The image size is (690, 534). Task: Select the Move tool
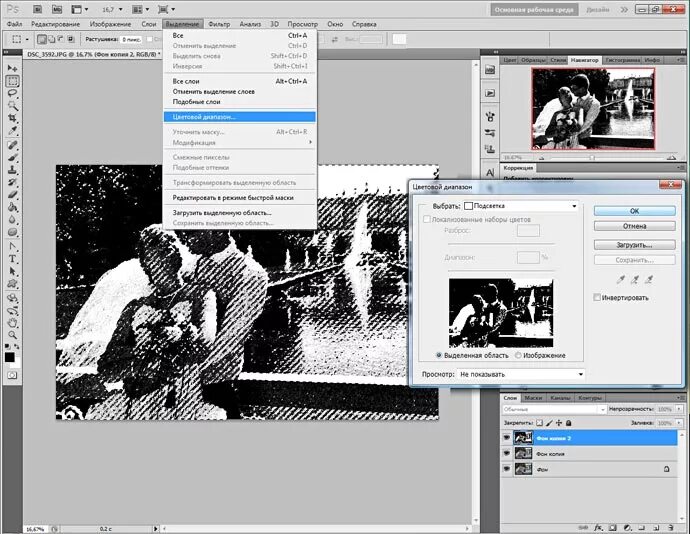point(12,69)
